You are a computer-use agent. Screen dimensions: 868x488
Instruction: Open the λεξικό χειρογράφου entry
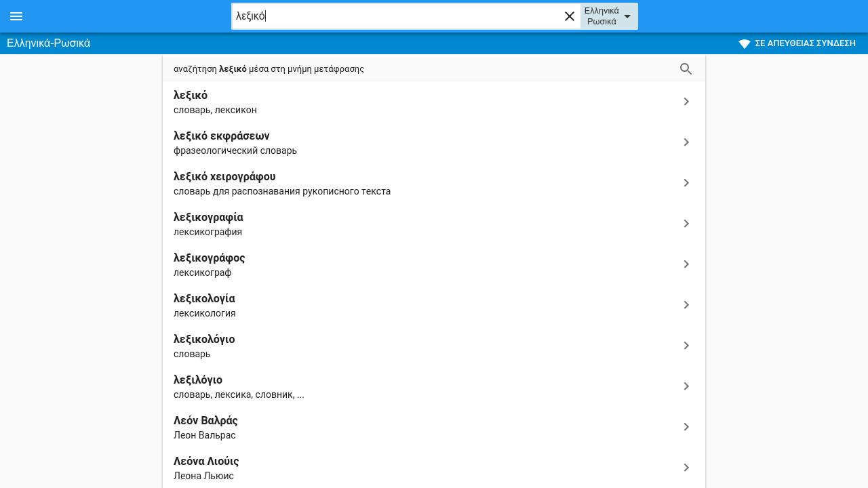(x=434, y=183)
